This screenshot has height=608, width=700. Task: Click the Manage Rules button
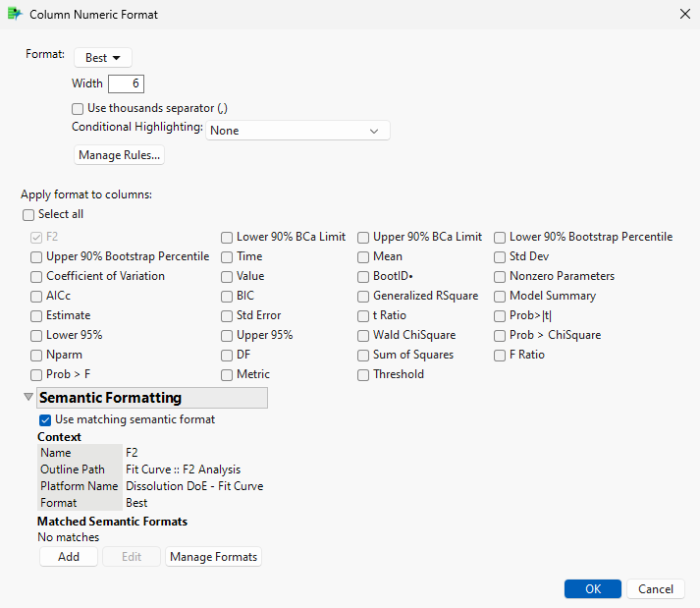click(118, 155)
